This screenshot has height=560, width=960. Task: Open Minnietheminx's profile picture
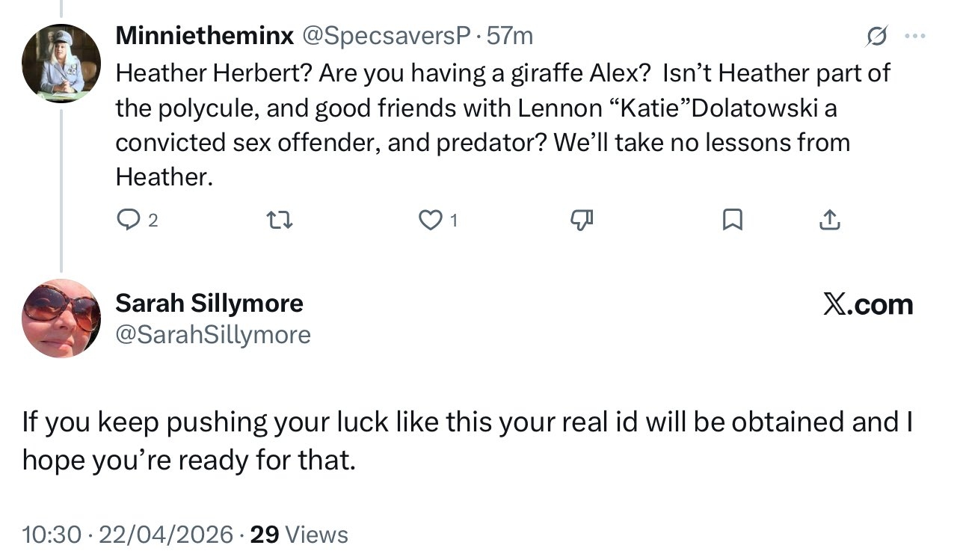point(61,63)
